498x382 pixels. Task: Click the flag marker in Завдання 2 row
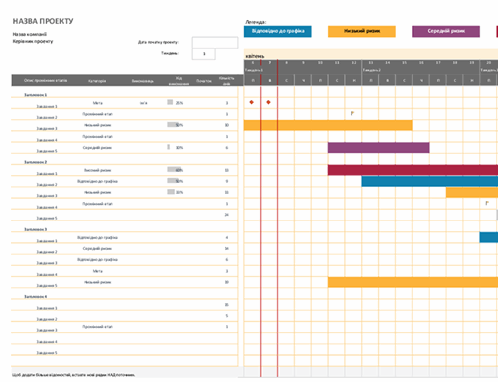pos(352,113)
